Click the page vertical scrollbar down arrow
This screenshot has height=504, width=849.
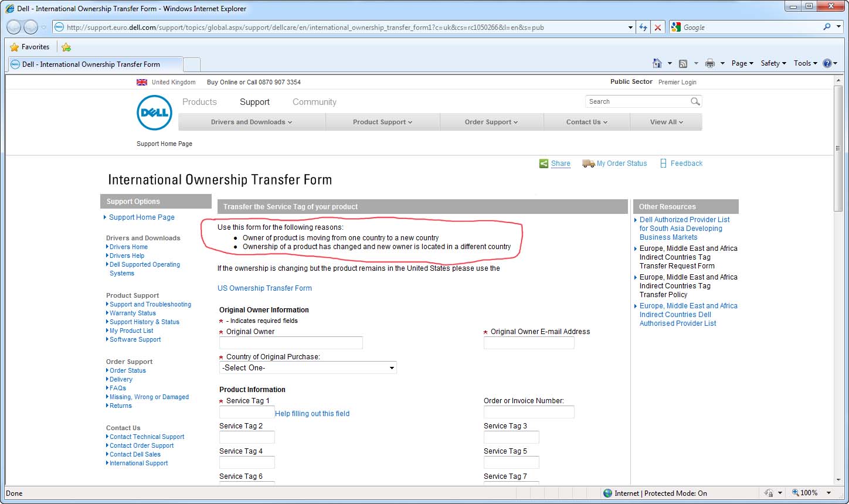coord(838,479)
